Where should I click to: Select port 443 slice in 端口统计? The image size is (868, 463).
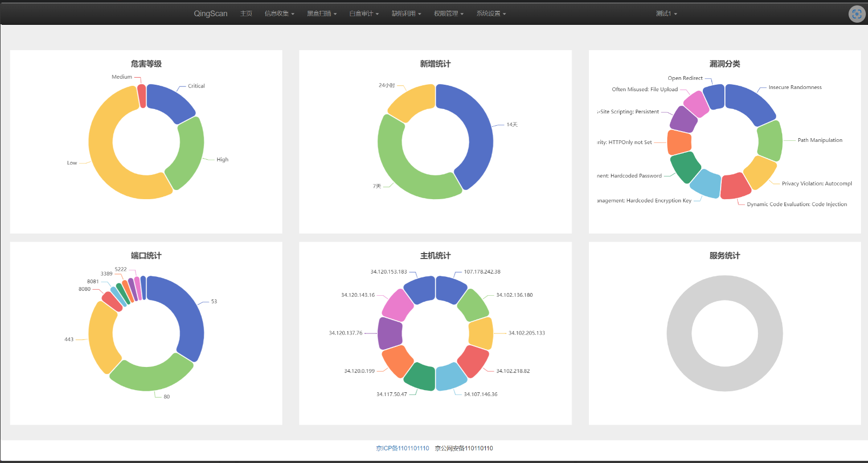click(103, 337)
